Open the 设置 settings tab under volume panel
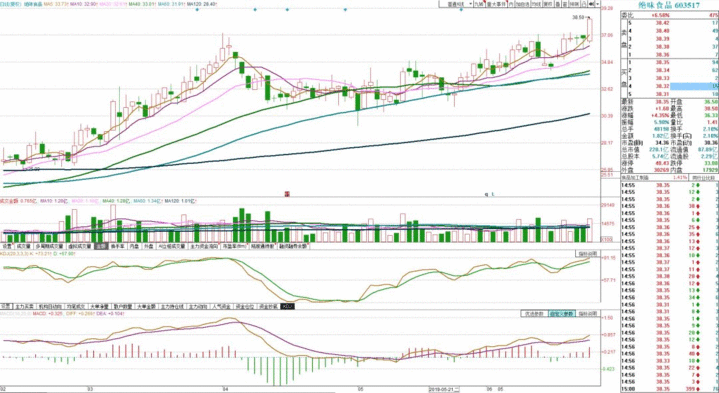The width and height of the screenshot is (719, 393). click(7, 246)
